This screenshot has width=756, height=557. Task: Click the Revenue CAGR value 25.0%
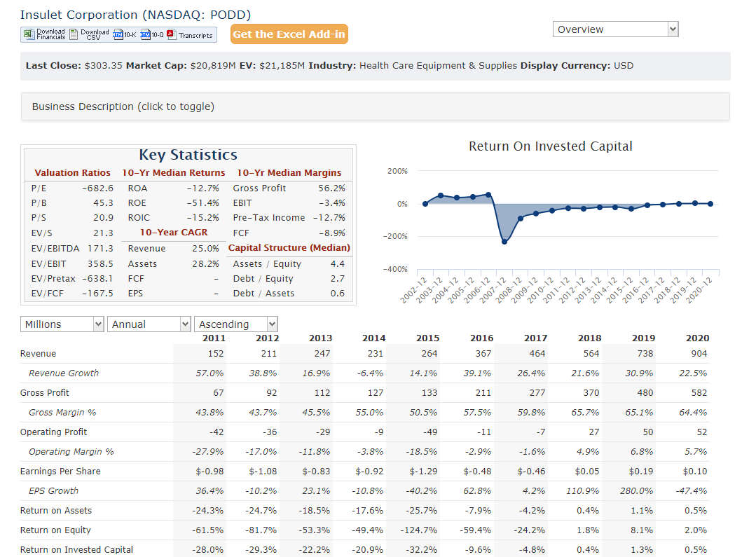206,248
